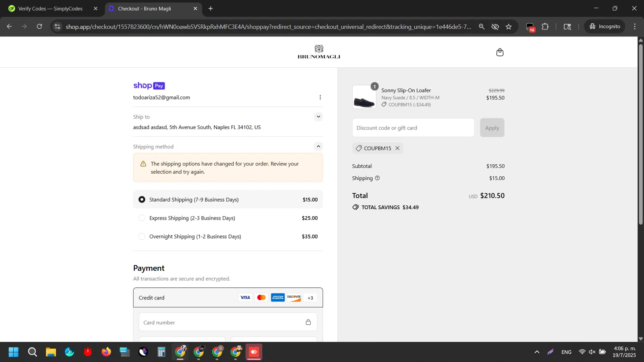
Task: Open the Windows Start menu
Action: (14, 352)
